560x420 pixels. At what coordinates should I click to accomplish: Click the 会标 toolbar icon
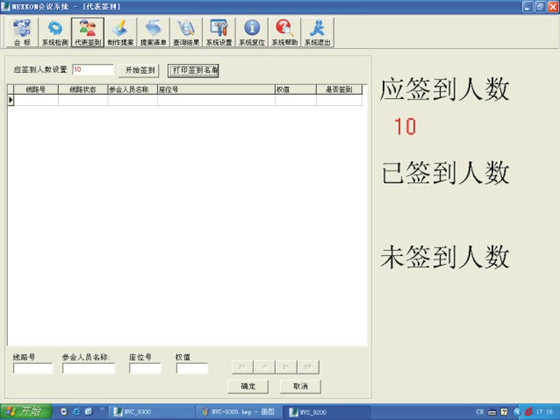coord(22,32)
